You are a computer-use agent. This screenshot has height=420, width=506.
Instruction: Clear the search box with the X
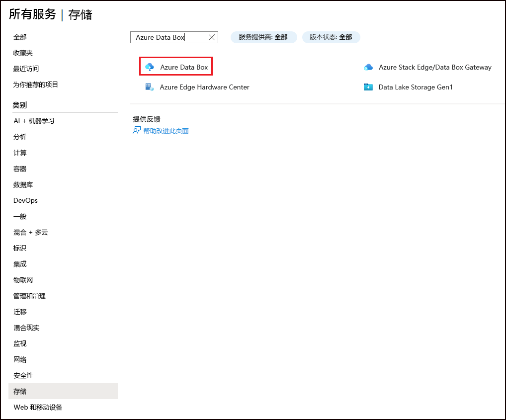(x=212, y=37)
